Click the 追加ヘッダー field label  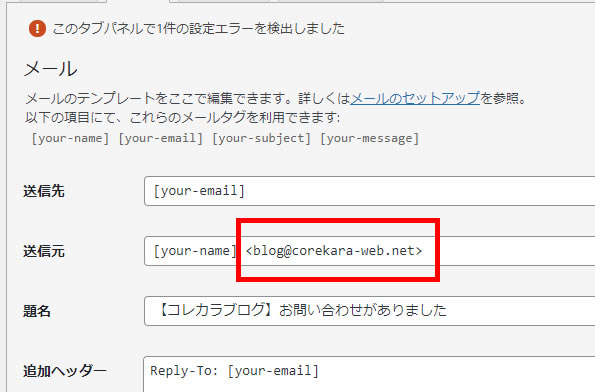[x=65, y=371]
